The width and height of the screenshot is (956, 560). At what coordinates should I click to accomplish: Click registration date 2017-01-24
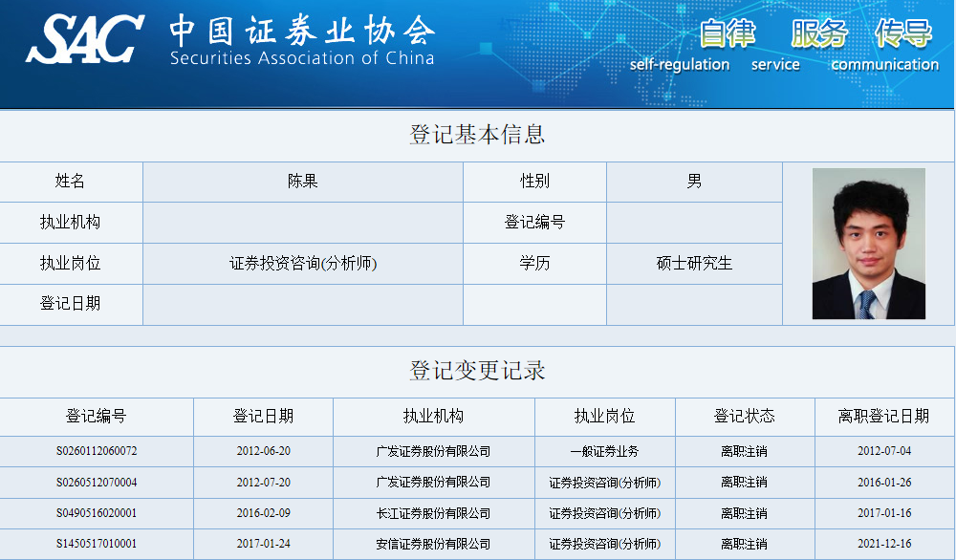tap(264, 544)
